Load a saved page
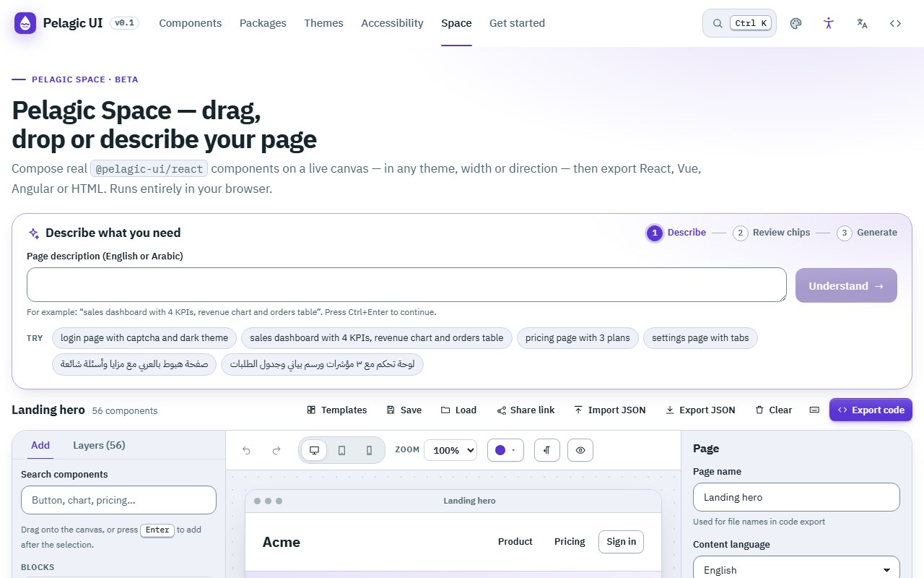924x578 pixels. click(x=459, y=410)
